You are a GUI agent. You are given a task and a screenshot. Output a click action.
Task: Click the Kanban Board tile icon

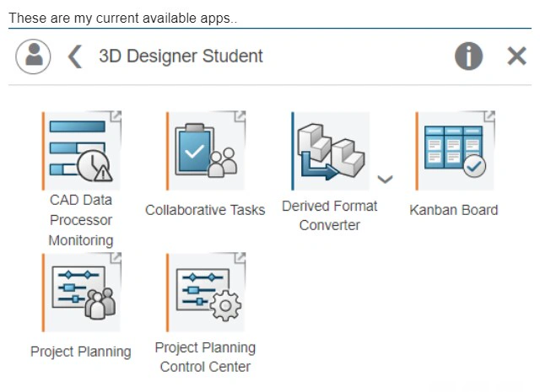pyautogui.click(x=456, y=151)
